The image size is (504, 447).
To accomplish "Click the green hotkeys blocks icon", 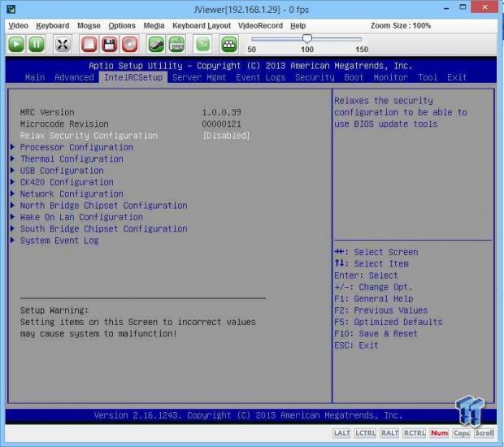I will pyautogui.click(x=229, y=44).
